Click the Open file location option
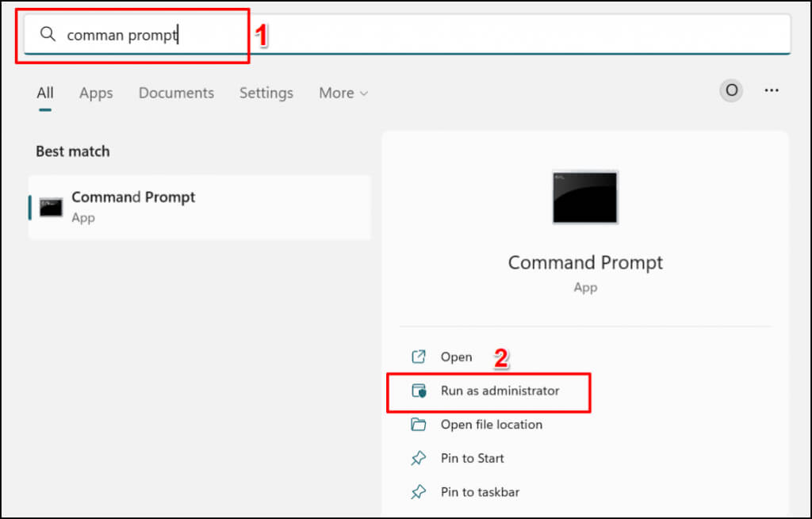Viewport: 812px width, 519px height. 492,424
